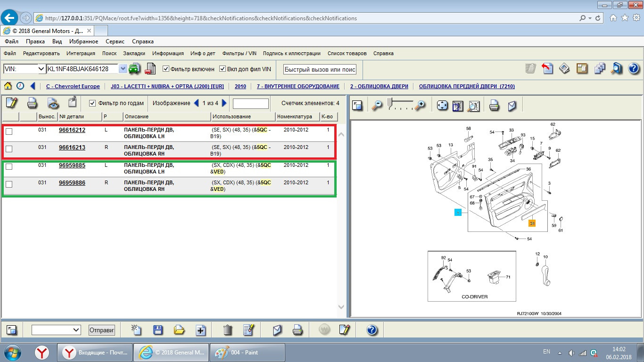644x362 pixels.
Task: Click the magnifier zoom-area icon for illustration
Action: [x=473, y=106]
